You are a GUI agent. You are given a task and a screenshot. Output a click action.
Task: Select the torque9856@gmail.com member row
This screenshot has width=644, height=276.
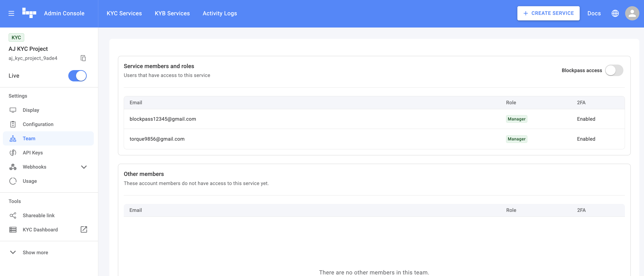157,139
